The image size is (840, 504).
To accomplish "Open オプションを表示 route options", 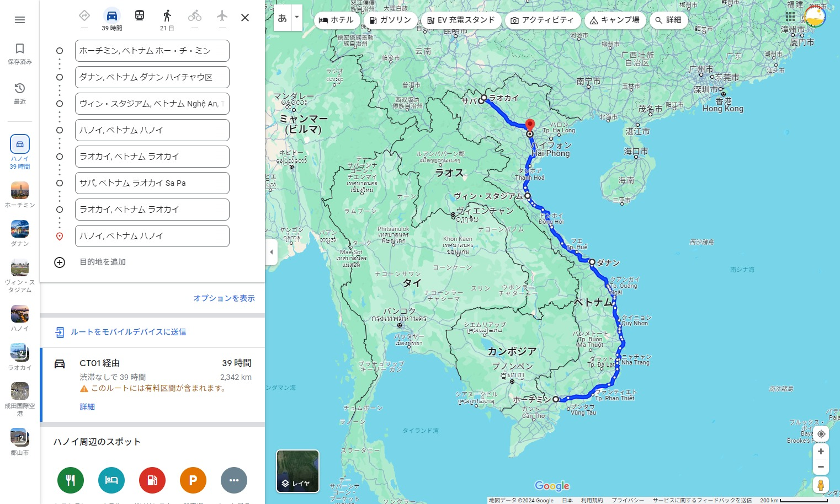I will 224,298.
